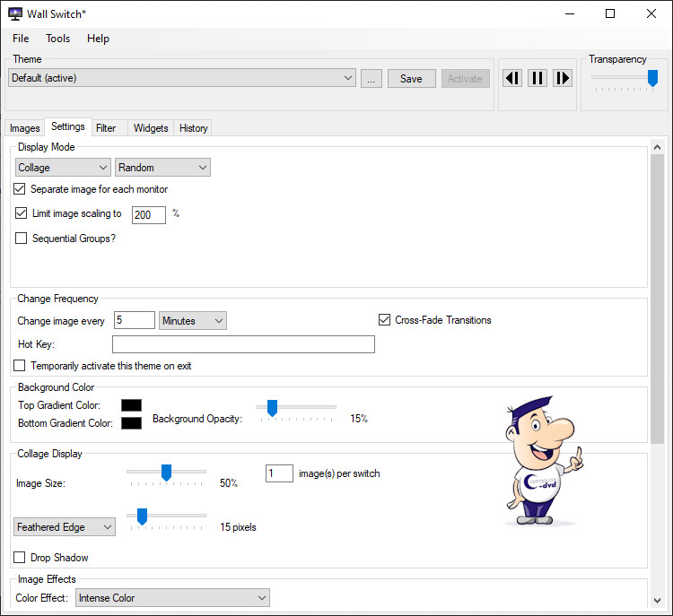Toggle Sequential Groups checkbox
673x616 pixels.
coord(21,239)
